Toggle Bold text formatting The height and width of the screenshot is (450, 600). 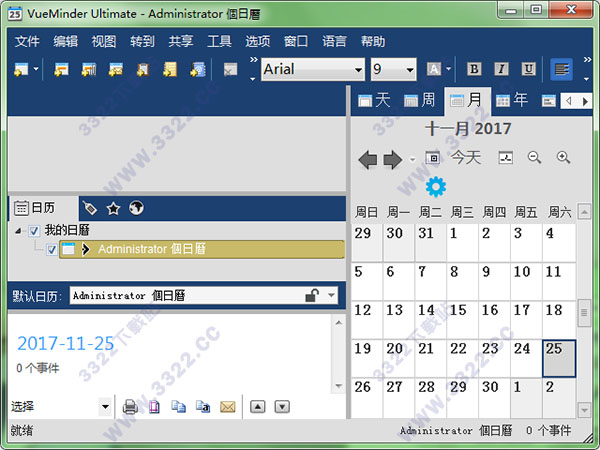click(x=474, y=69)
